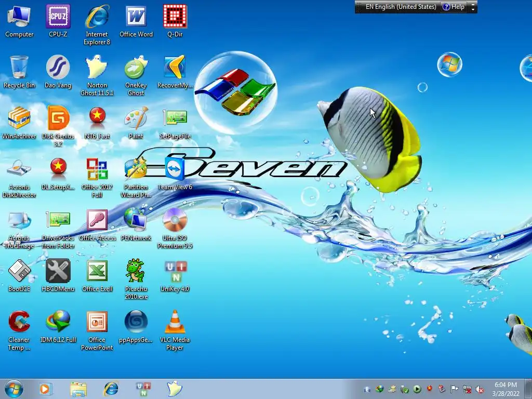Launch the PENetwork icon
Screen dimensions: 532x399
(x=136, y=224)
